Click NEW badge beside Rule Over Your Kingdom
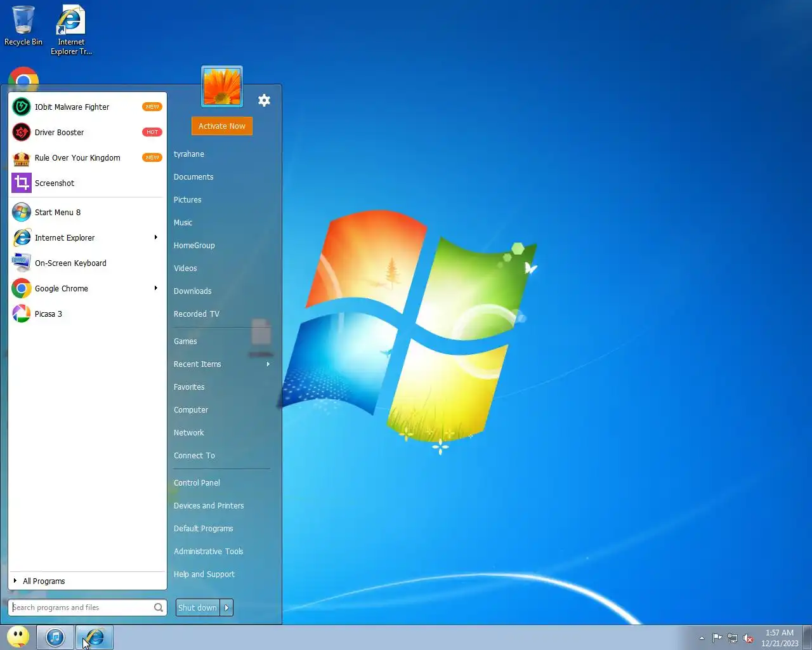The height and width of the screenshot is (650, 812). coord(152,157)
